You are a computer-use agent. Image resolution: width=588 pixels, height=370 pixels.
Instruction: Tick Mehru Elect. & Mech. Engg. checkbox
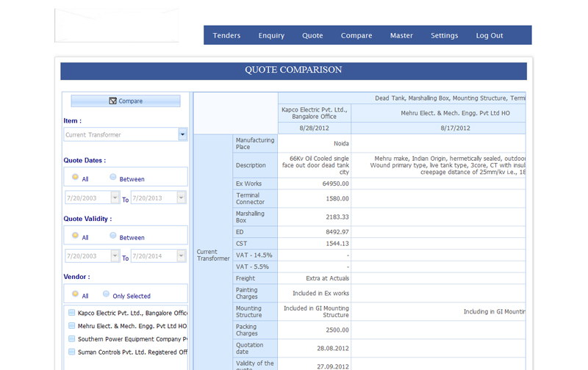pyautogui.click(x=72, y=326)
